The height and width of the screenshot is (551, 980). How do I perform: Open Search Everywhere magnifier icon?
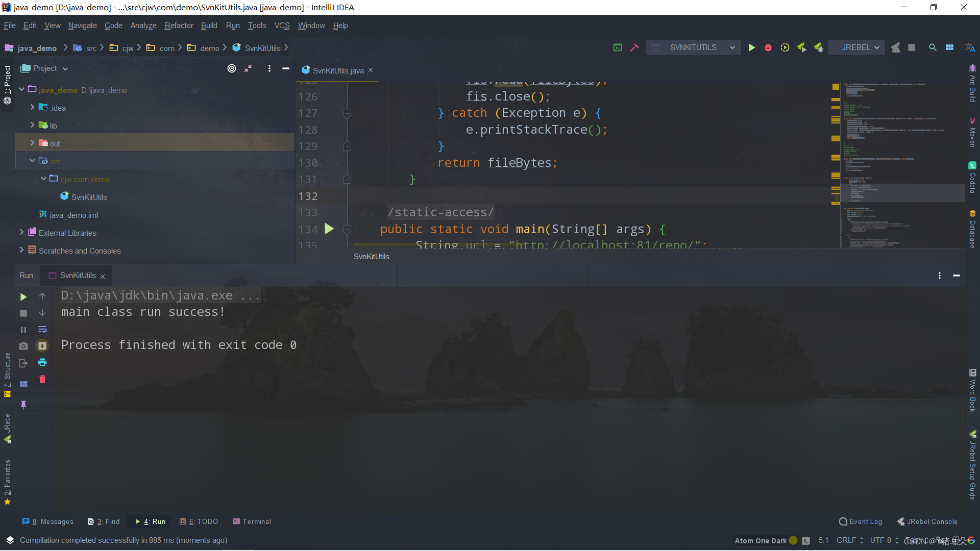(933, 47)
